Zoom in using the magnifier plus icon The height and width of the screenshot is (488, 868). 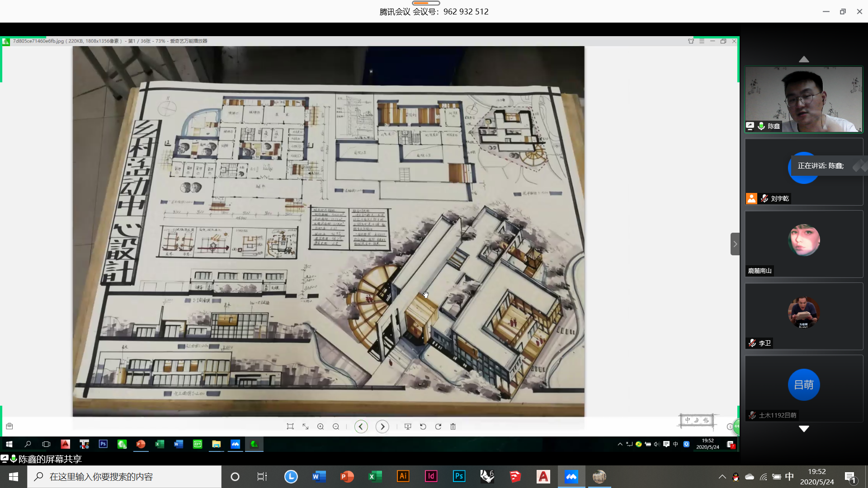(x=321, y=427)
